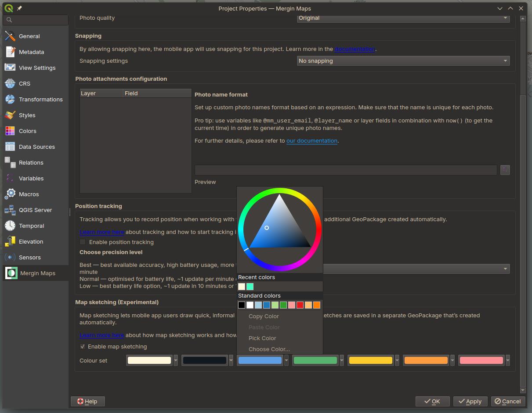The height and width of the screenshot is (413, 532).
Task: Follow 'Learn more here' link about map sketching
Action: click(102, 335)
